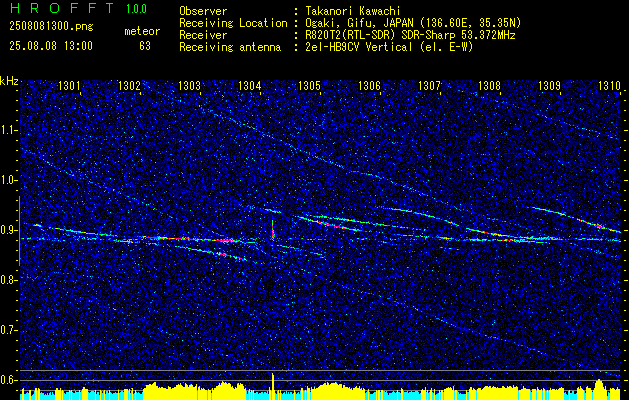The height and width of the screenshot is (400, 629).
Task: Click the "Receiving Location" label
Action: 233,23
